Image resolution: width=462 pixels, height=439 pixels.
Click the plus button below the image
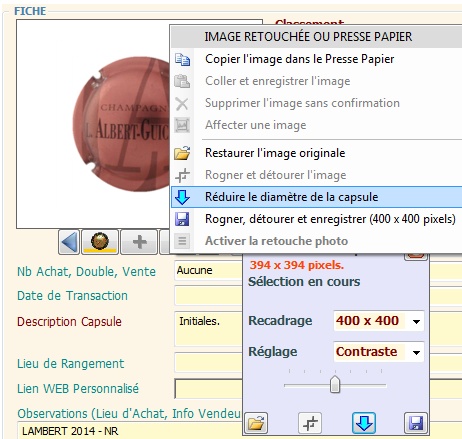[x=139, y=242]
